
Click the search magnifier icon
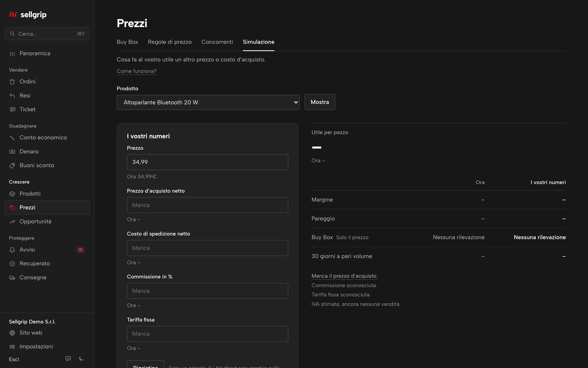[x=12, y=34]
